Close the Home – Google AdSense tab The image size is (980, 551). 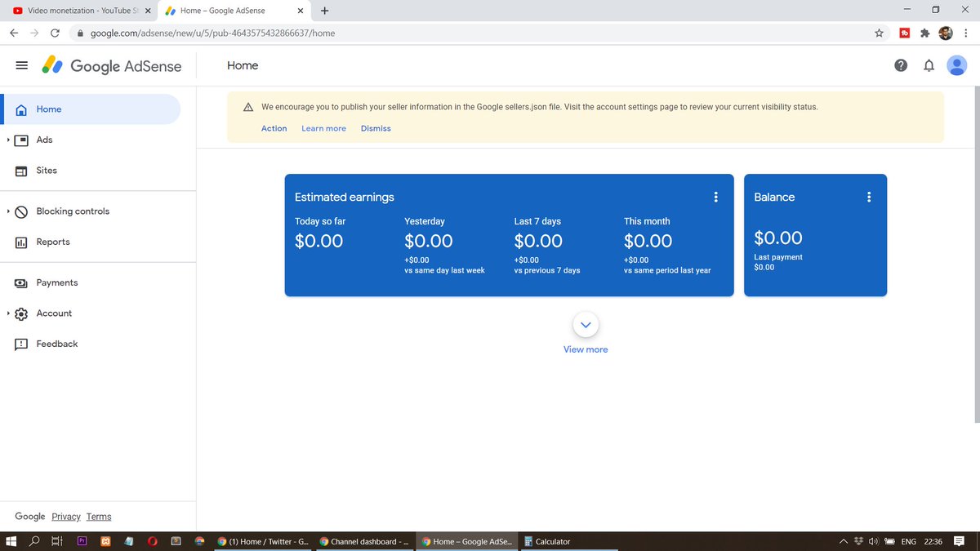(301, 11)
